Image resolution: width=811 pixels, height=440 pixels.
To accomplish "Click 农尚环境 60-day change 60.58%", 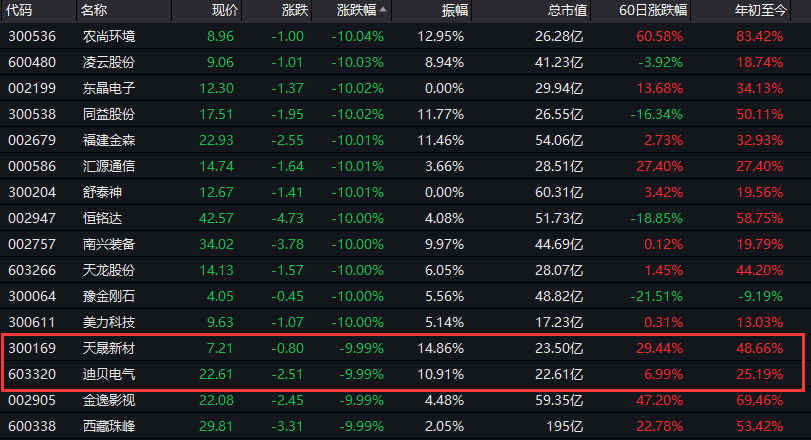I will pos(659,36).
